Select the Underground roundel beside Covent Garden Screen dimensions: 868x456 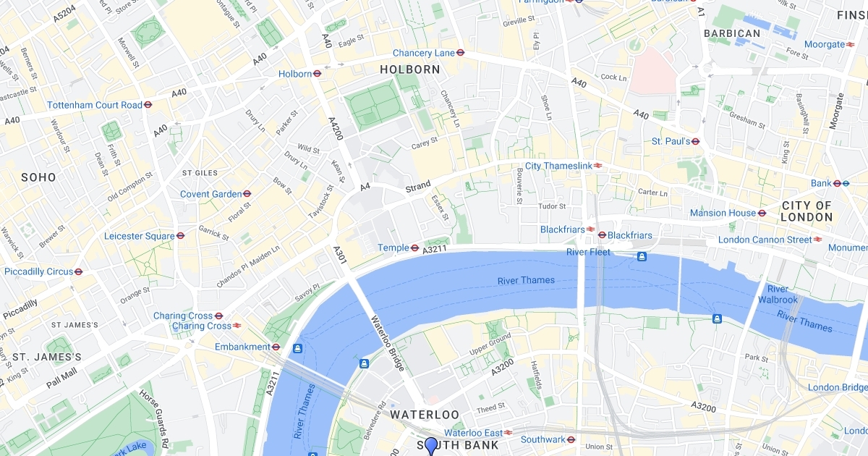247,194
